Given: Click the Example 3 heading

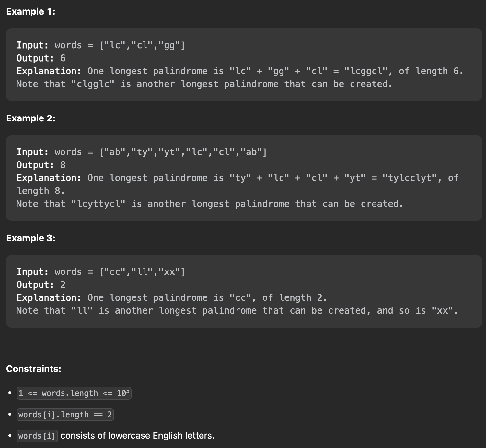Looking at the screenshot, I should point(31,238).
